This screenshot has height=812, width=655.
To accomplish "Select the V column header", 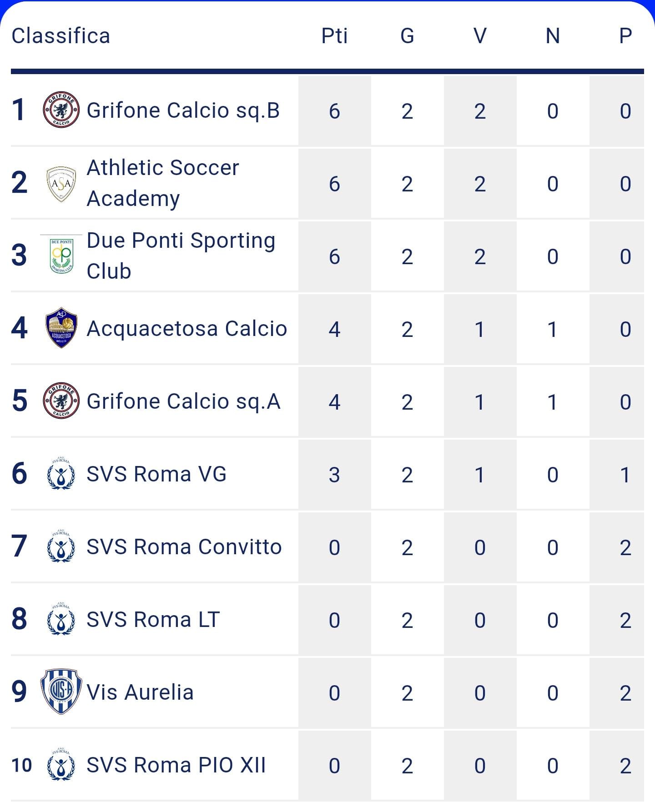I will [480, 35].
